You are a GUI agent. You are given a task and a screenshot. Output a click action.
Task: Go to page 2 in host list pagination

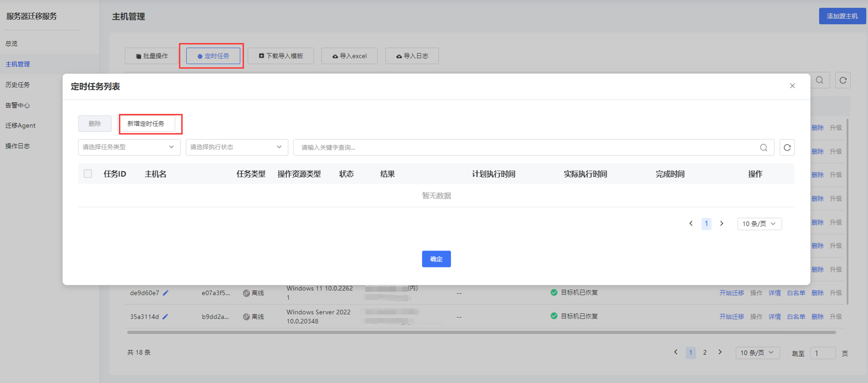[705, 352]
